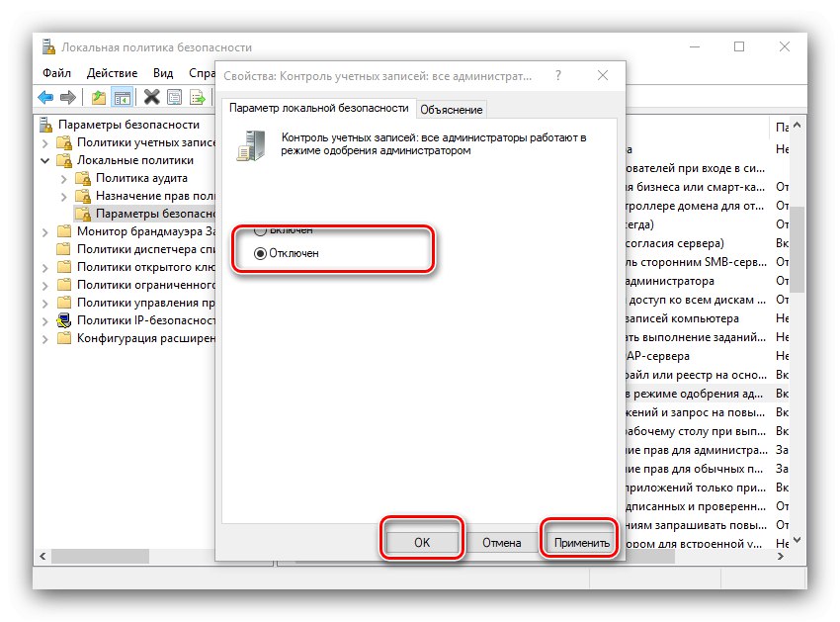The width and height of the screenshot is (840, 622).
Task: Click the Политики IP-безопасности icon
Action: [64, 320]
